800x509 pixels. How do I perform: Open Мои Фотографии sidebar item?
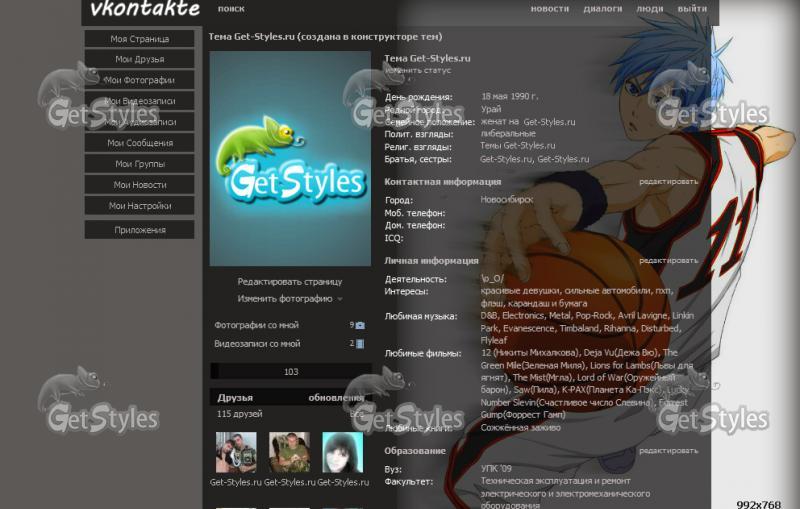tap(139, 80)
